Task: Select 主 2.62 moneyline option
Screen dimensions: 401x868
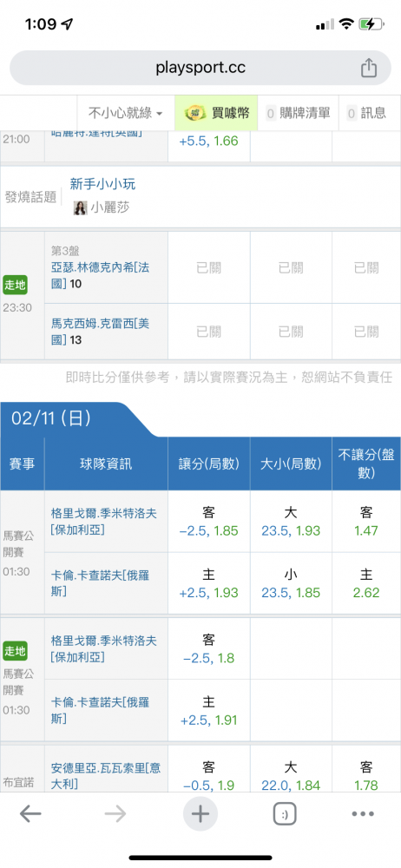Action: (366, 583)
